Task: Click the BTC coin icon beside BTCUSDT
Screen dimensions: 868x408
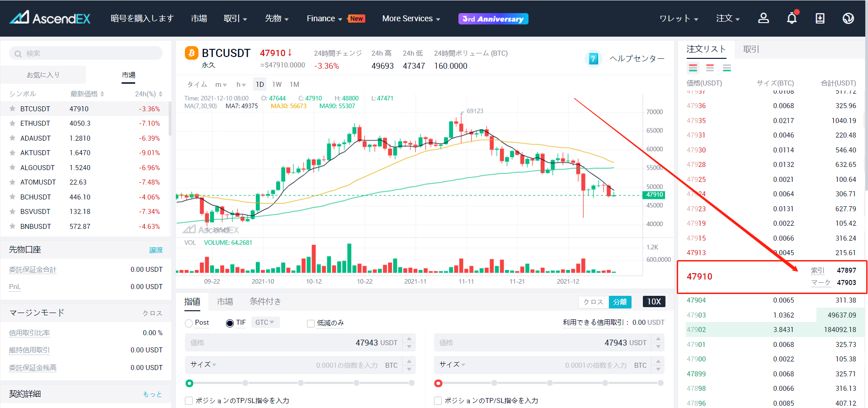Action: [x=192, y=53]
